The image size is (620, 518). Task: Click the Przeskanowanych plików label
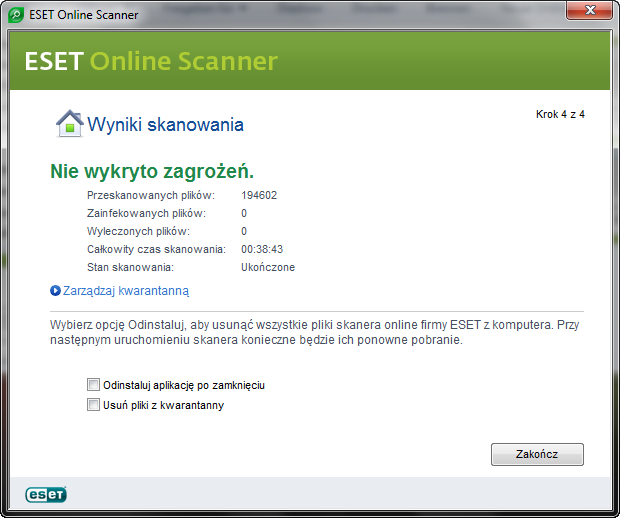point(151,195)
